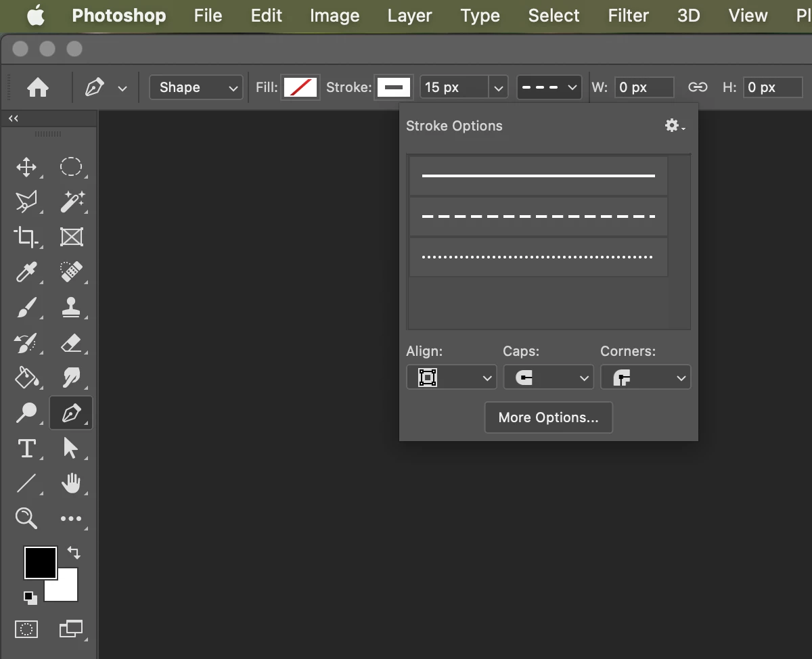Screen dimensions: 812x659
Task: Select the Horizontal Type tool
Action: pos(26,448)
